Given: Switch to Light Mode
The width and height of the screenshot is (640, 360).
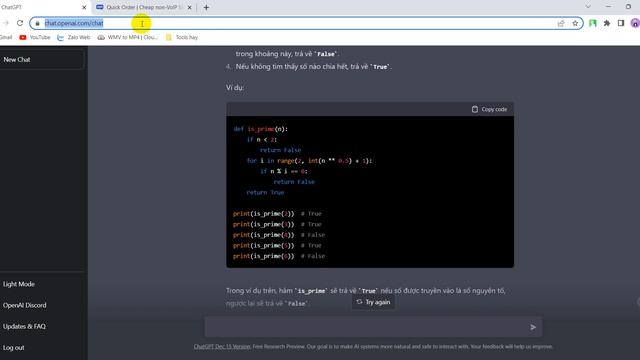Looking at the screenshot, I should [x=19, y=284].
